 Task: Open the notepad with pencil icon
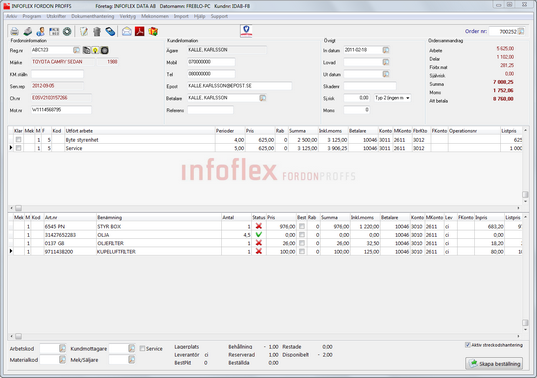pos(84,32)
